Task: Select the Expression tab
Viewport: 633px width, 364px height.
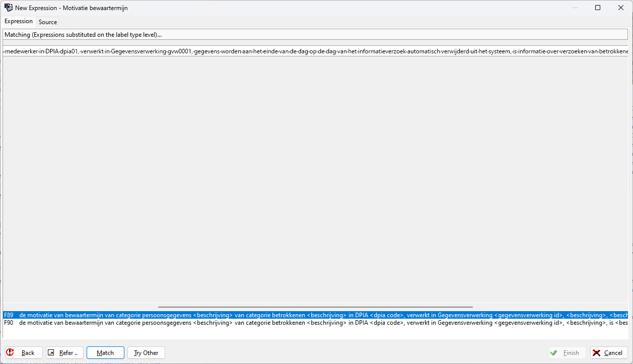Action: click(19, 22)
